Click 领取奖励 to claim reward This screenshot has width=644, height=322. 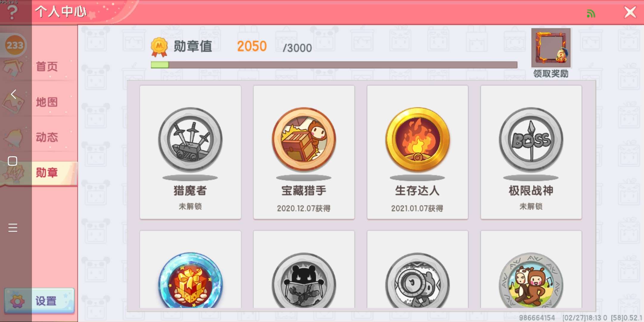551,74
